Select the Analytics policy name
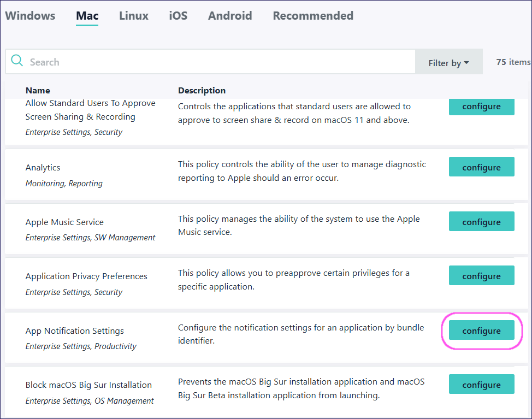 tap(43, 168)
